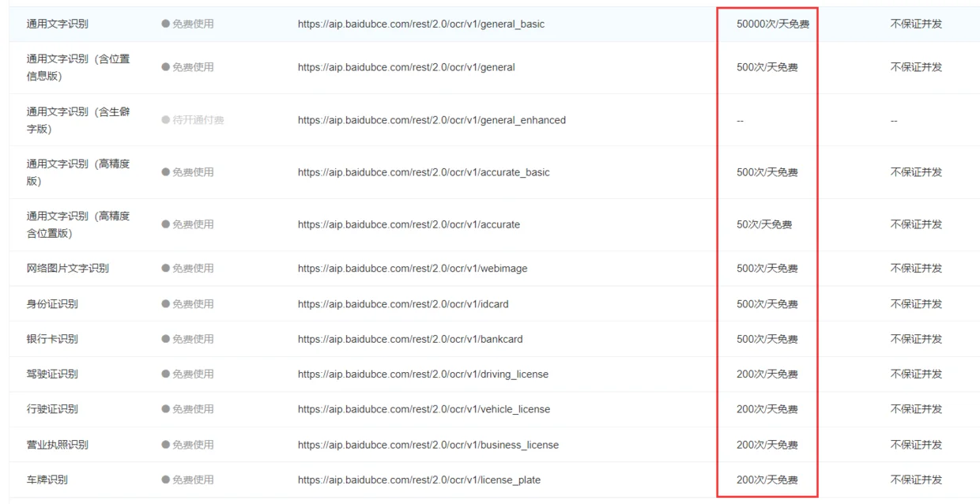980x504 pixels.
Task: Click the 200次/天免费 quota for 车牌识别
Action: pyautogui.click(x=767, y=480)
